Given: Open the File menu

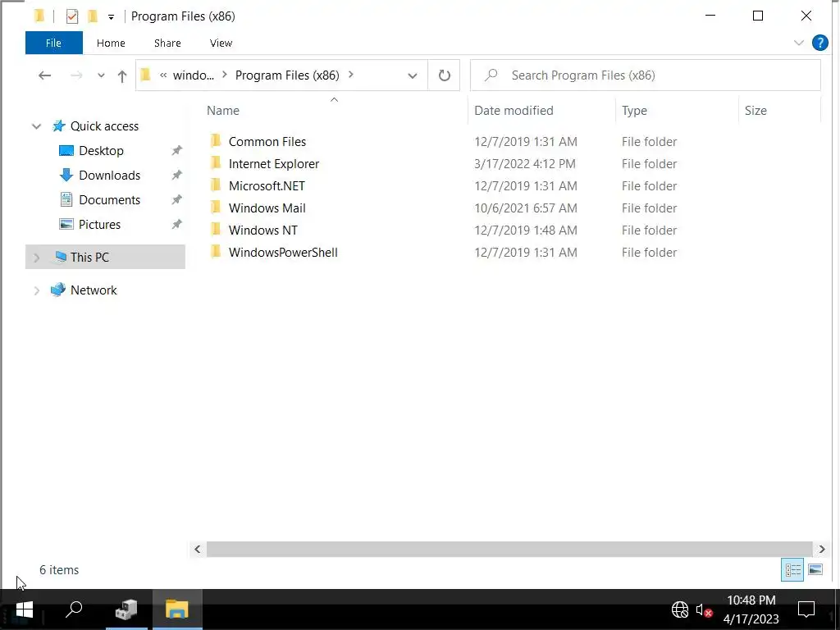Looking at the screenshot, I should (x=53, y=43).
